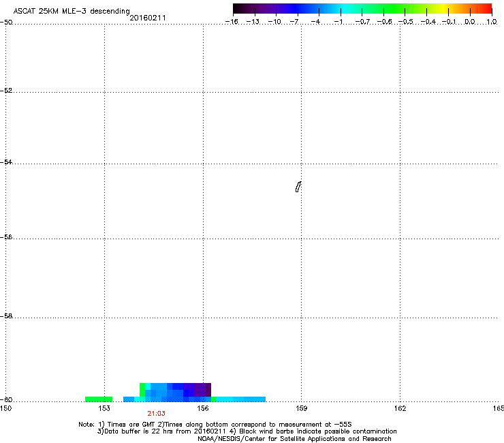Click the color bar
Image resolution: width=504 pixels, height=443 pixels.
click(x=362, y=9)
